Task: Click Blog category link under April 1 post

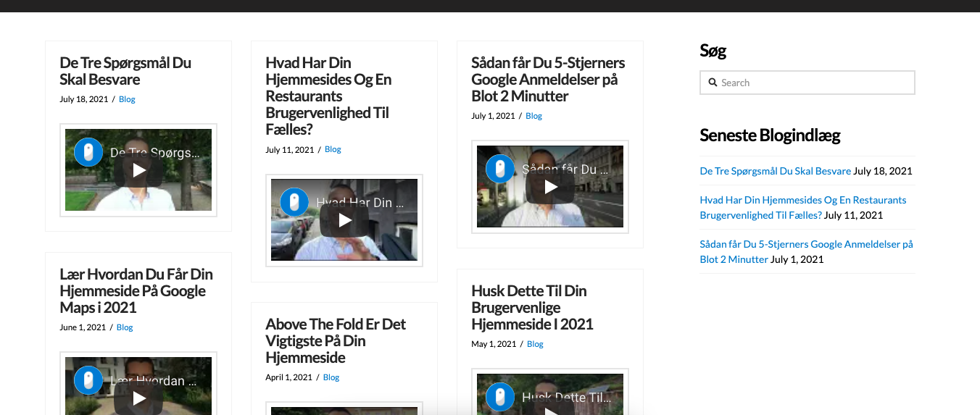Action: tap(331, 377)
